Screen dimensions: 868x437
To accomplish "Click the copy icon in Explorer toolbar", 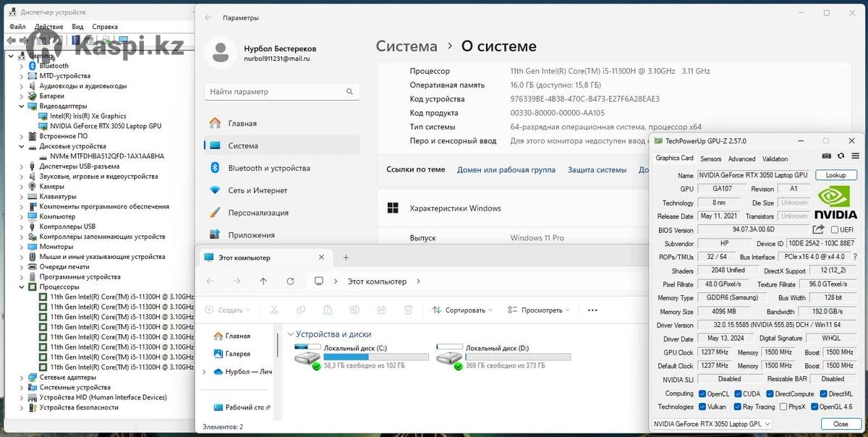I will 301,310.
